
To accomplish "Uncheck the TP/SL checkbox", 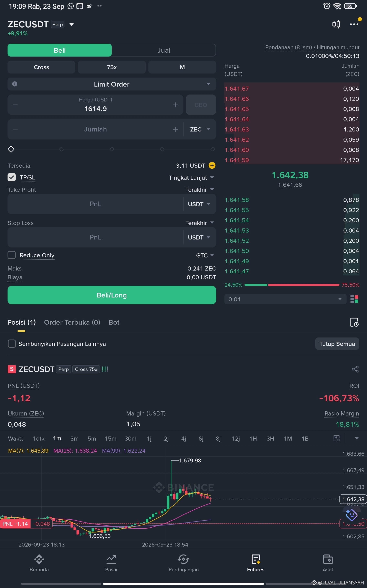I will (x=12, y=177).
